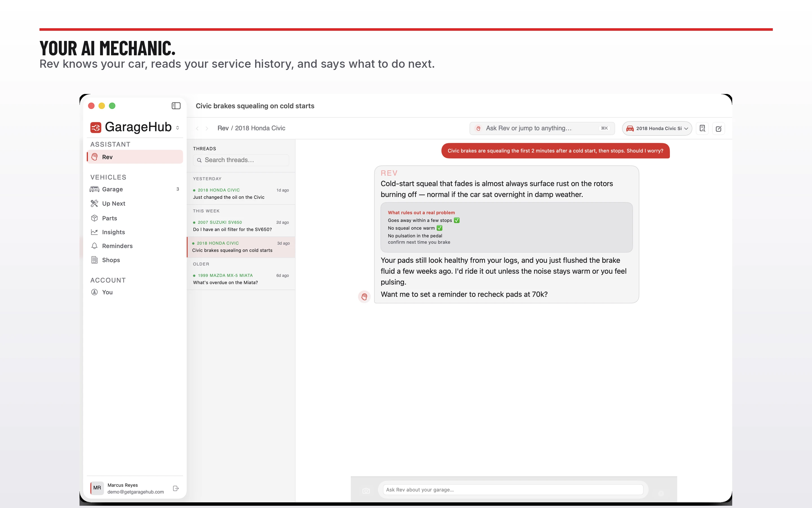The height and width of the screenshot is (508, 812).
Task: Click the Parts box icon
Action: coord(94,218)
